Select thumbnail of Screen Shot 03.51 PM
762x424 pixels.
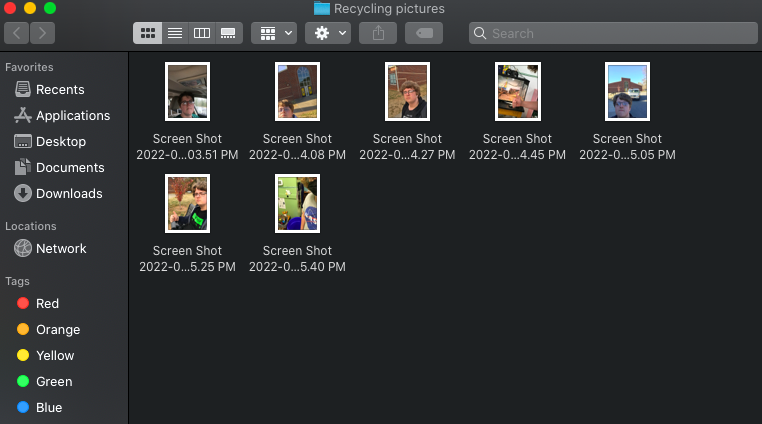tap(188, 91)
